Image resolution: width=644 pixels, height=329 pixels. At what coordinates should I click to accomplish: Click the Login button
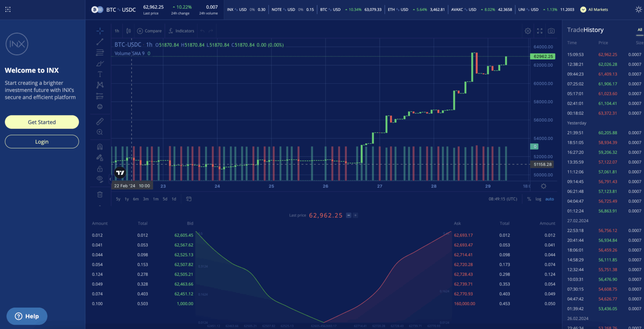coord(42,142)
